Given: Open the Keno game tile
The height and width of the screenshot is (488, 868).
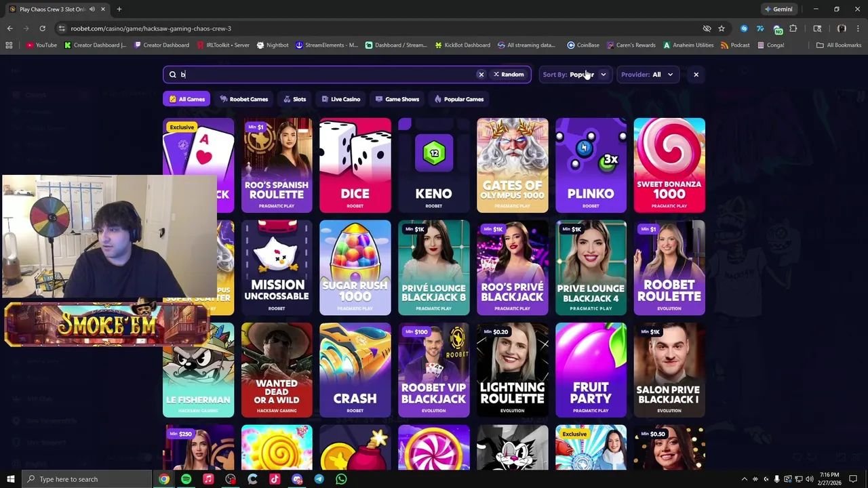Looking at the screenshot, I should 434,165.
